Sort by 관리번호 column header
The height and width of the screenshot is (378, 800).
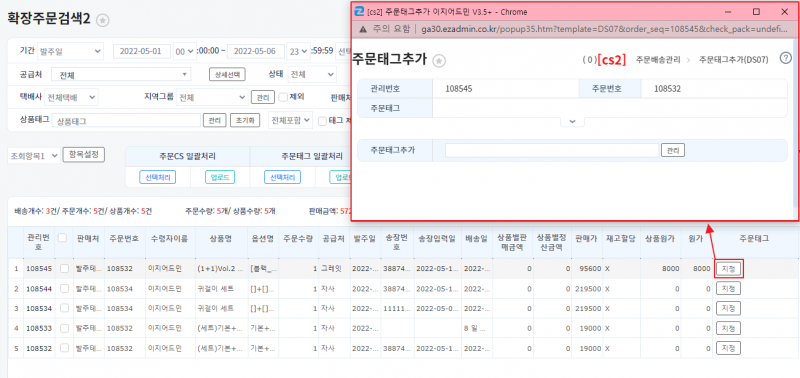(38, 242)
